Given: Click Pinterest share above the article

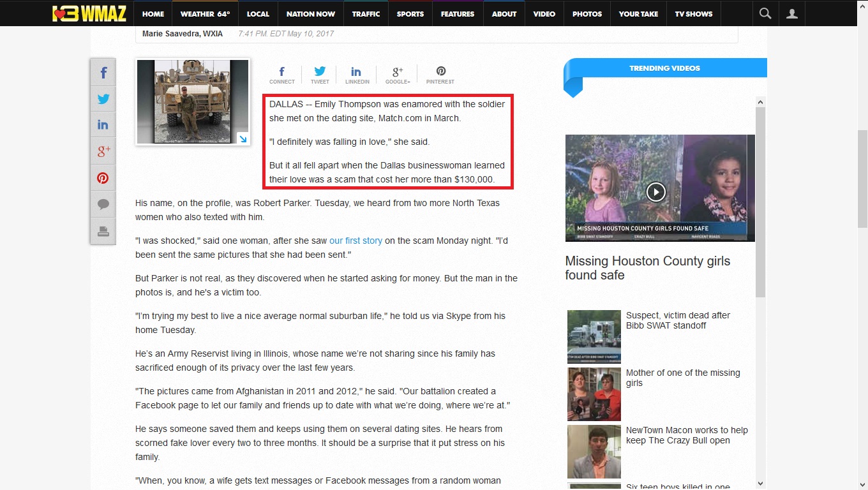Looking at the screenshot, I should (440, 75).
